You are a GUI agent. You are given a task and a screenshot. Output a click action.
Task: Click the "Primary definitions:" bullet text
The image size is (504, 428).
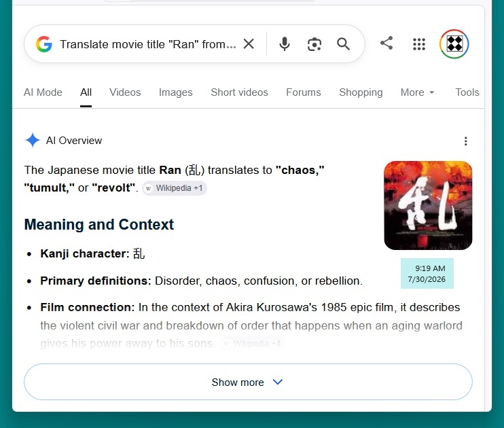click(96, 281)
